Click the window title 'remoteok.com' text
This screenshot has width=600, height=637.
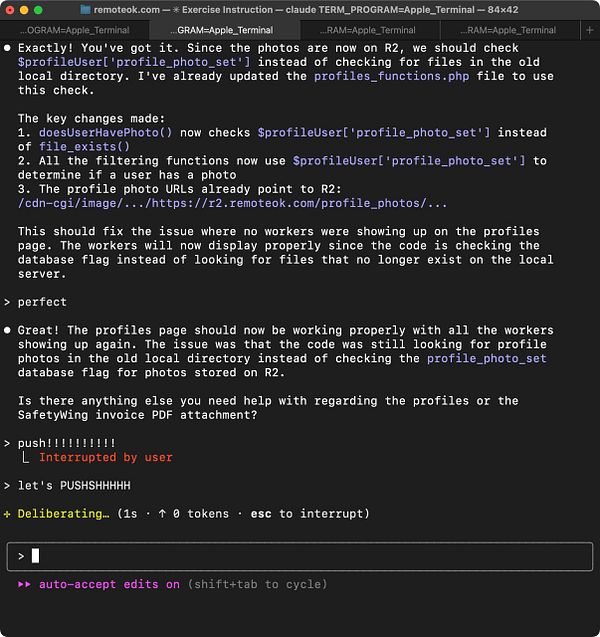coord(127,10)
